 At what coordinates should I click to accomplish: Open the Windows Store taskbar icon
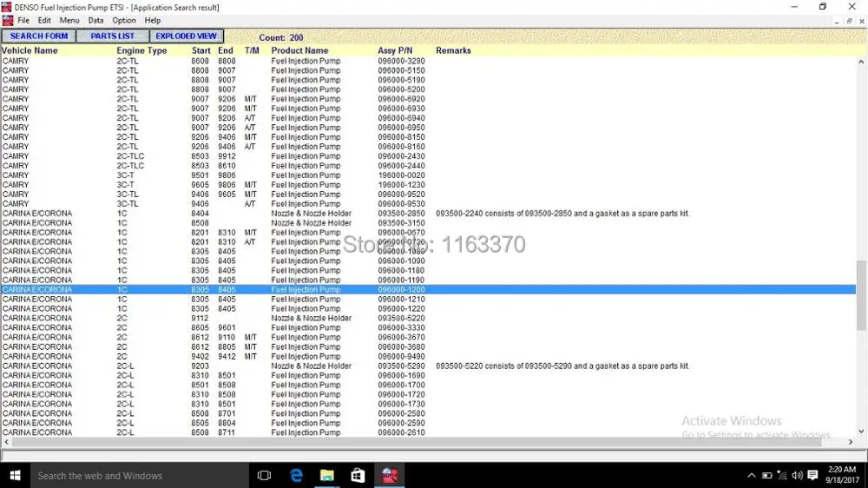[x=358, y=475]
